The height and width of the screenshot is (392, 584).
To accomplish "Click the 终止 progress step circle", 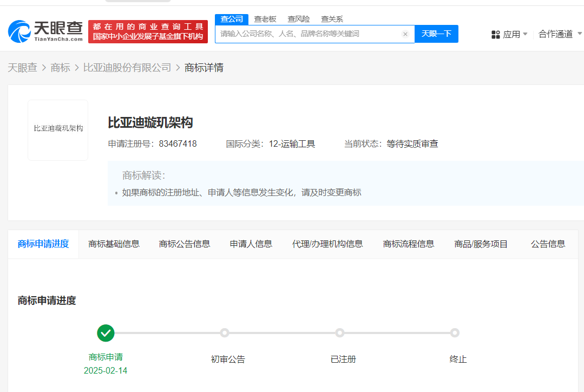I will [455, 332].
